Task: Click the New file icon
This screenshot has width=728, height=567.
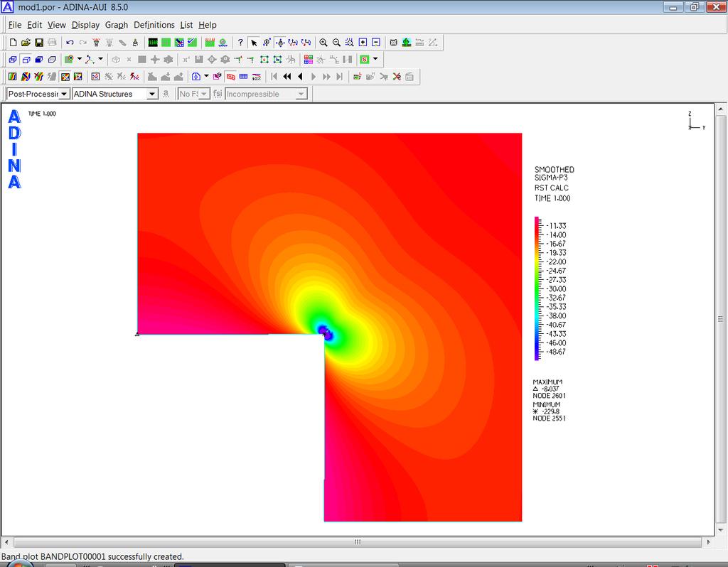Action: [13, 43]
